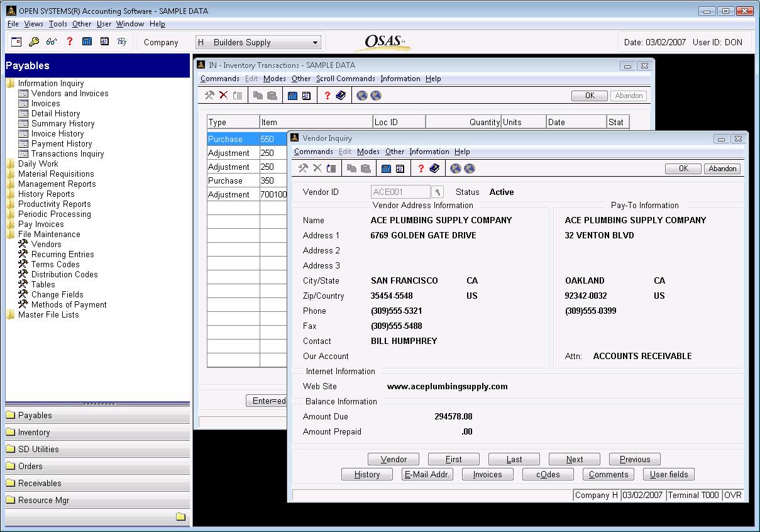Select the Purchase row with item 350

tap(247, 180)
